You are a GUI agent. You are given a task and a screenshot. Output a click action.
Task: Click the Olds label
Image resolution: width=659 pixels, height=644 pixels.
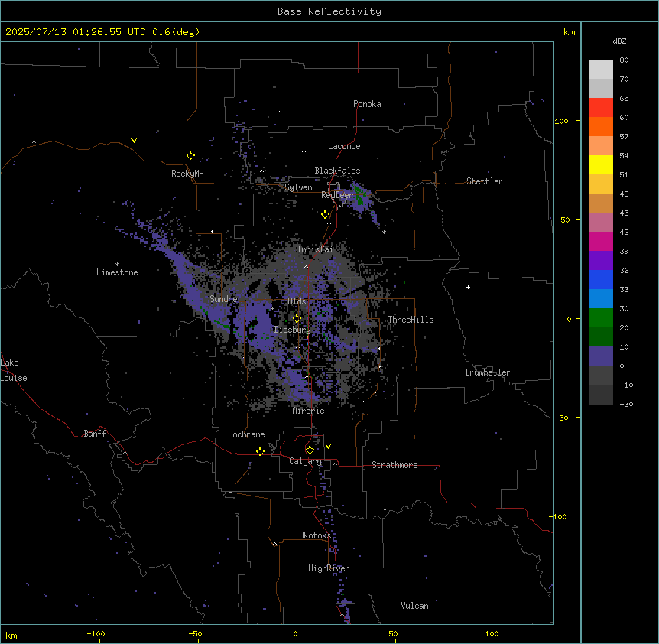point(297,301)
